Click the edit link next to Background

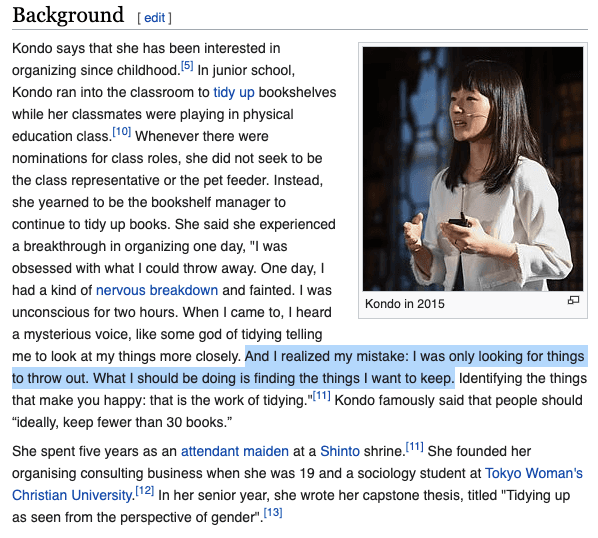pos(154,18)
